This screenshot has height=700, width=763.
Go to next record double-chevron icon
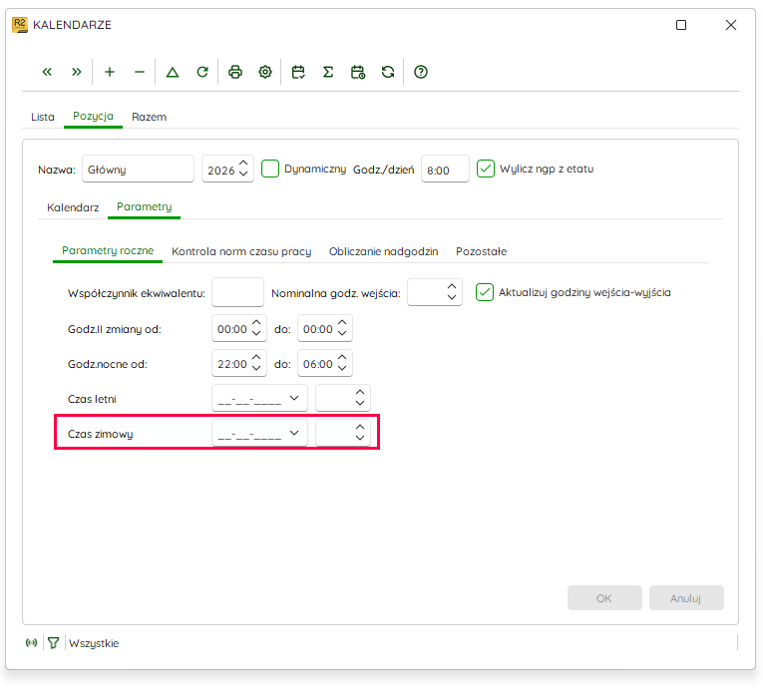tap(77, 72)
